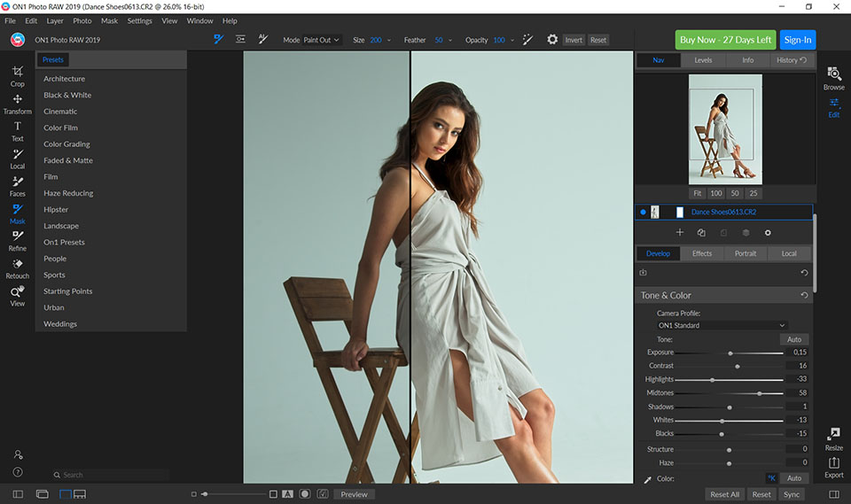Toggle show mask overlay circle icon
This screenshot has width=851, height=504.
pyautogui.click(x=305, y=493)
